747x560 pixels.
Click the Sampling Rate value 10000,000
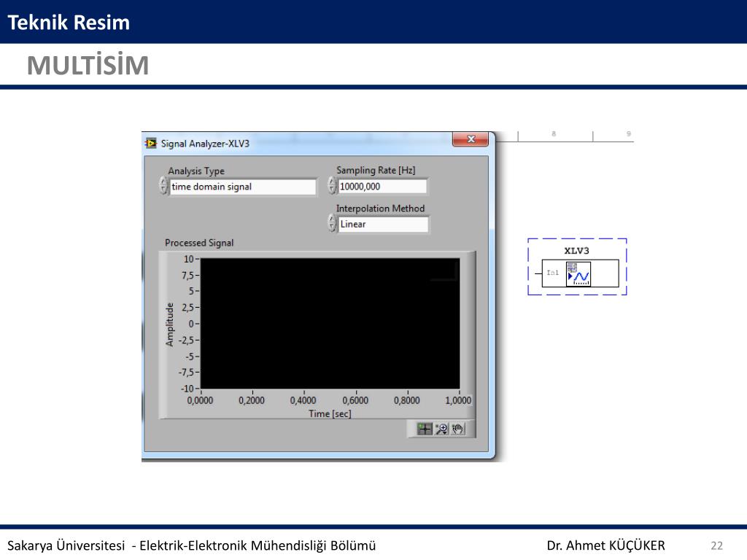pyautogui.click(x=382, y=186)
